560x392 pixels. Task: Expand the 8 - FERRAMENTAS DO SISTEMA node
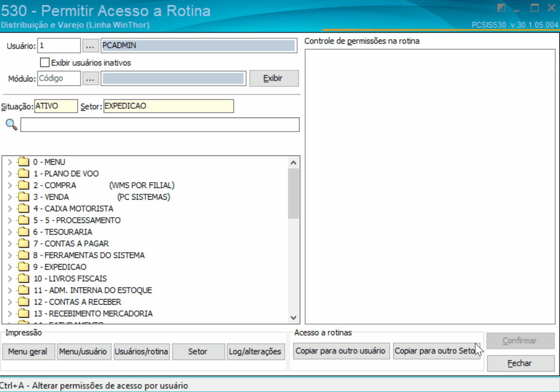click(x=10, y=256)
